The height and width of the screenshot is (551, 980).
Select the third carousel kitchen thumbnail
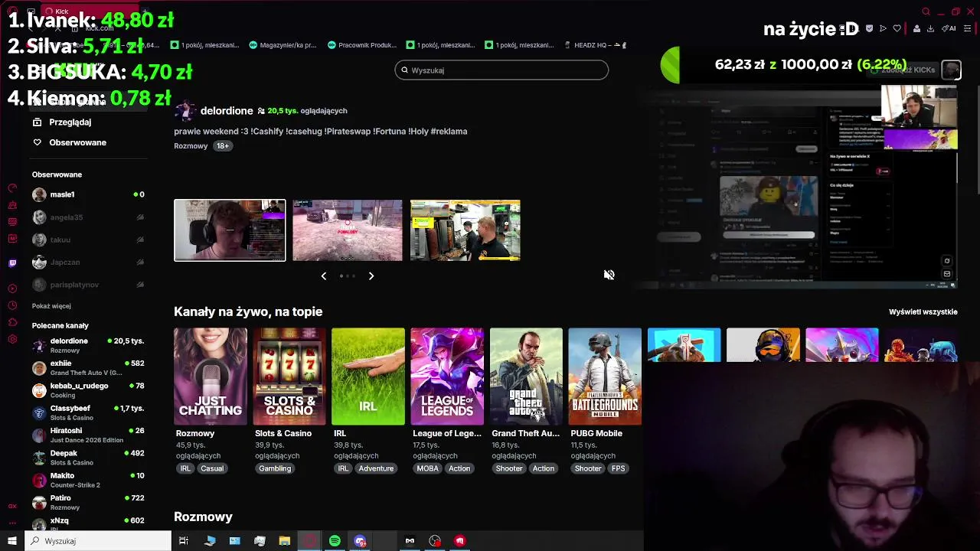tap(465, 230)
